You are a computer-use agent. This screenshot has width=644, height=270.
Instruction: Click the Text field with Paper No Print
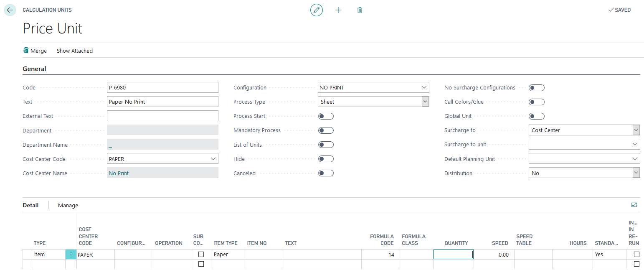point(162,102)
